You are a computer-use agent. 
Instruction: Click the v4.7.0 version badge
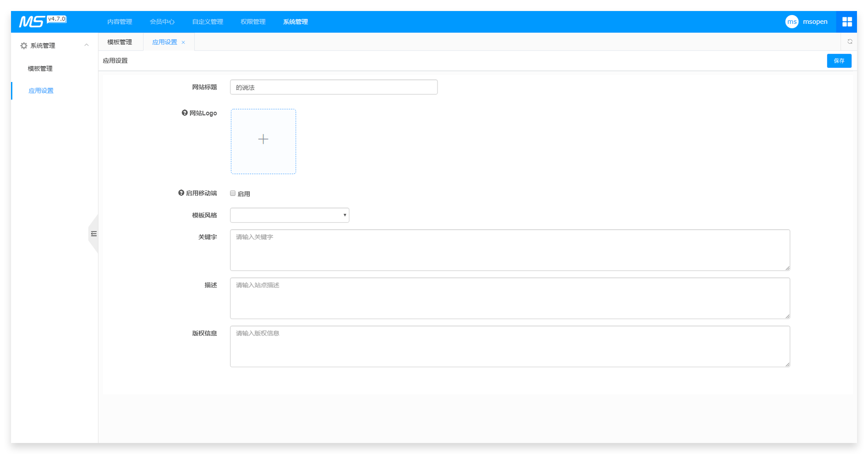57,19
